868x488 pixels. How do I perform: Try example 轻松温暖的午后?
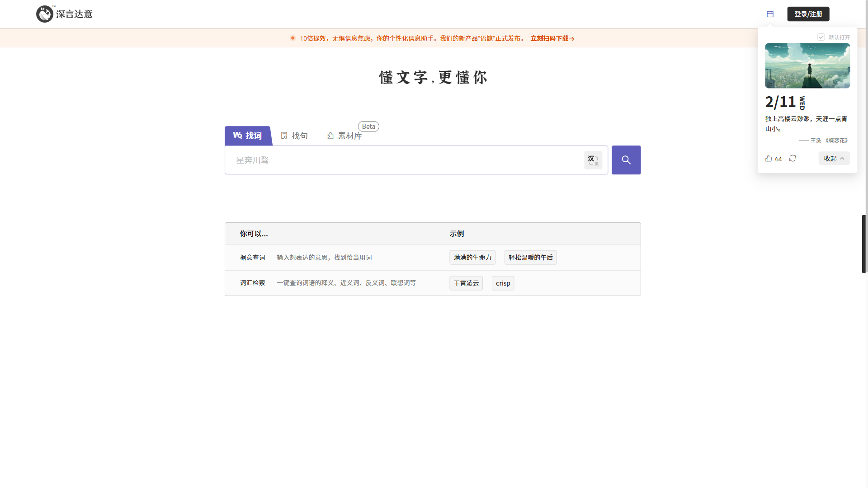tap(530, 258)
